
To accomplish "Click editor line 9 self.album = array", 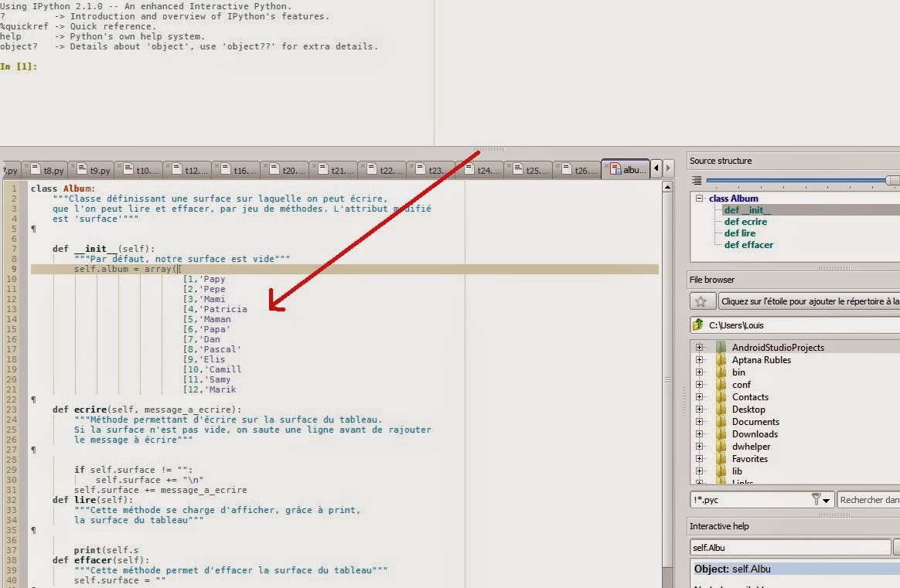I will pos(344,269).
